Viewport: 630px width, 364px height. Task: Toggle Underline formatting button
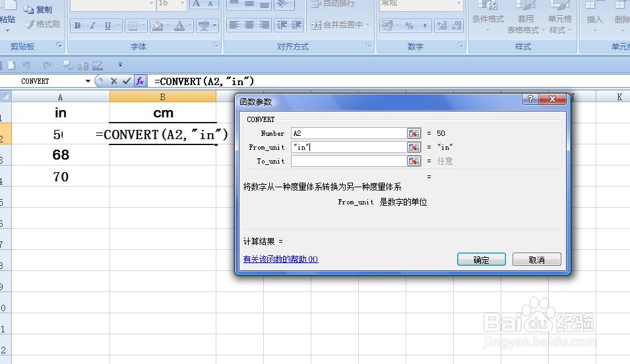(108, 26)
